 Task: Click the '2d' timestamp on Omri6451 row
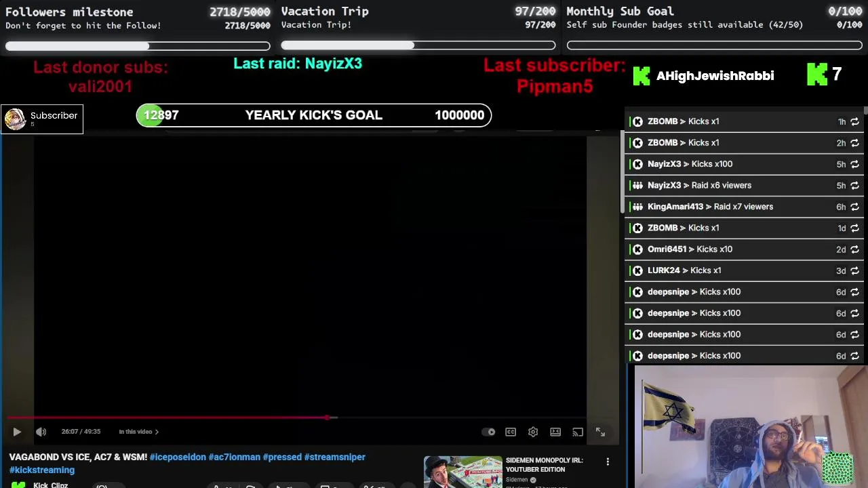tap(841, 249)
